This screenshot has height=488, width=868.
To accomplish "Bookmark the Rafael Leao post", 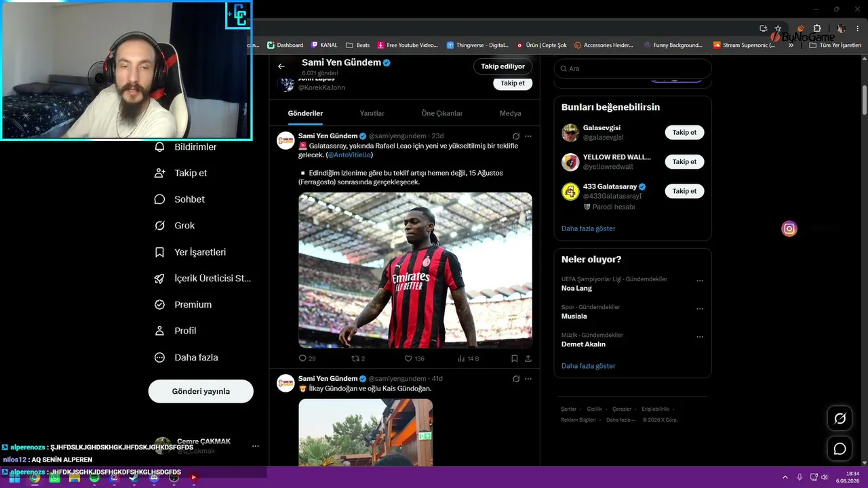I will pos(515,359).
